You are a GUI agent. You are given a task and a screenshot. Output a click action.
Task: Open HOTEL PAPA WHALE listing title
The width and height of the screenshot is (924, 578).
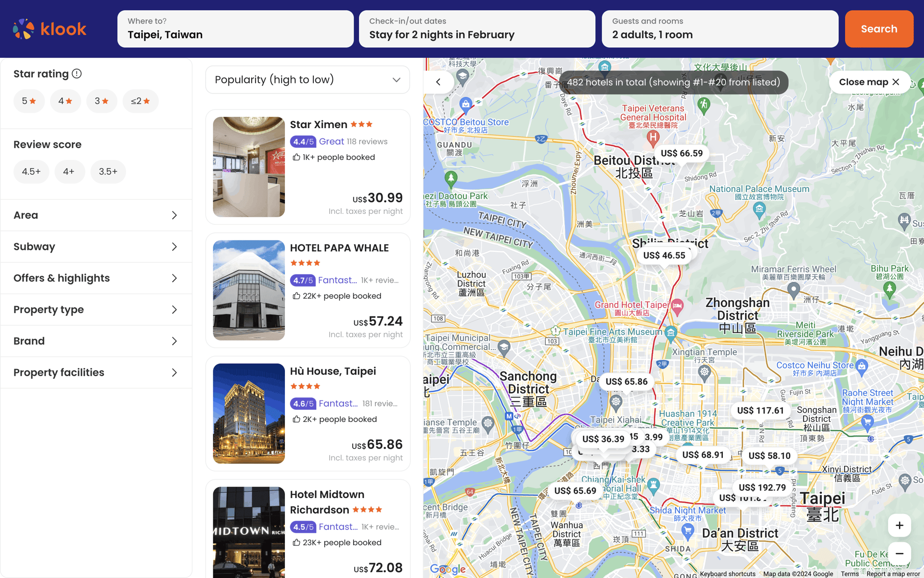click(x=339, y=248)
